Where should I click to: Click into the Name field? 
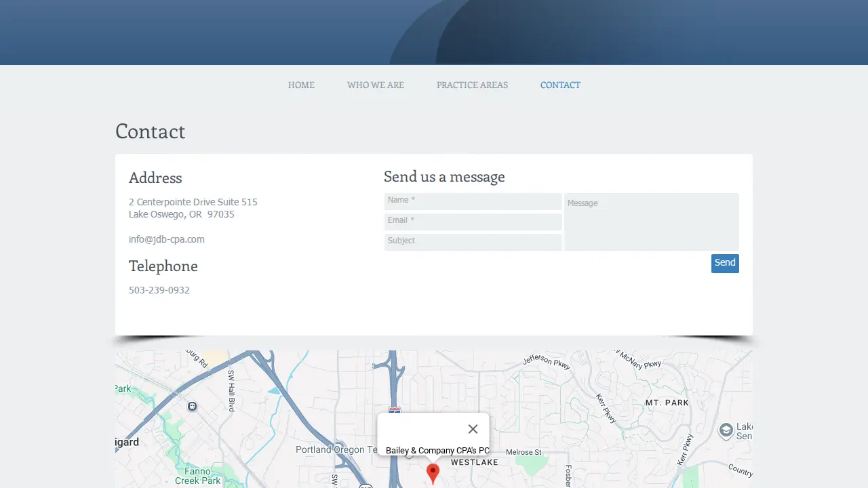click(x=473, y=201)
